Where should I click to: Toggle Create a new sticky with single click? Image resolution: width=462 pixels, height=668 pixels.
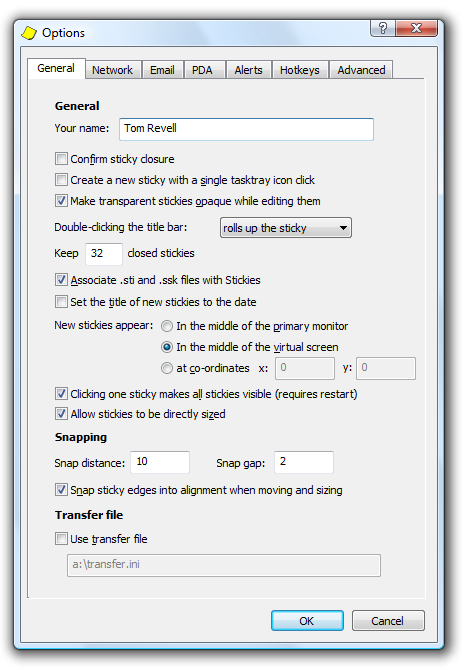[61, 179]
